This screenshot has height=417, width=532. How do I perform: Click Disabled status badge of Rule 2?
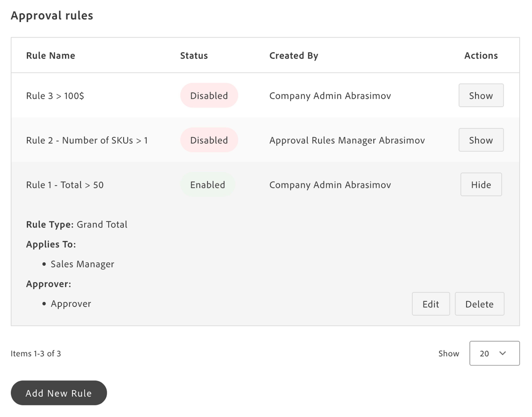[x=209, y=140]
